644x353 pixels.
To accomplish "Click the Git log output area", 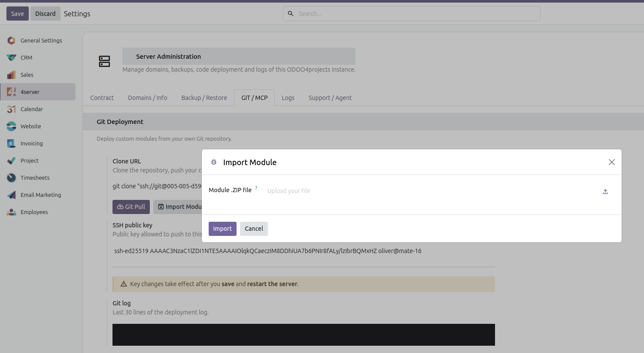I will (x=304, y=335).
